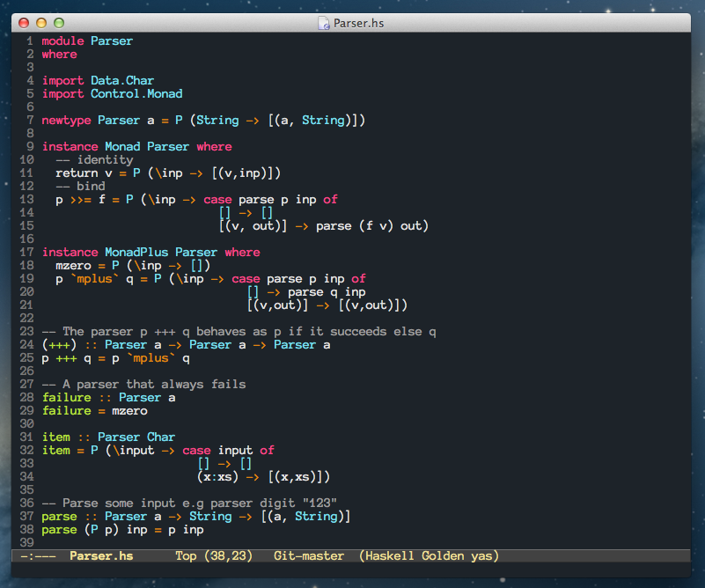Click 'parse q inp' on line 20

(x=327, y=292)
